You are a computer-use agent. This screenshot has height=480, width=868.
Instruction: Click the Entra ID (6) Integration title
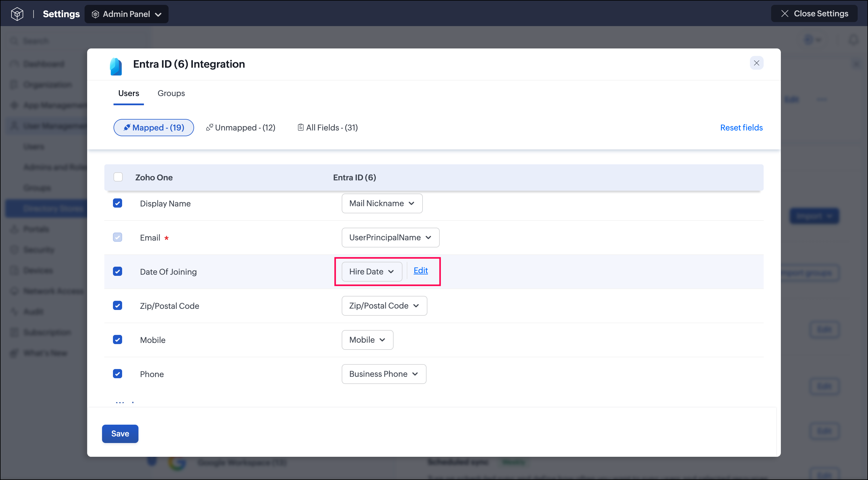coord(189,64)
